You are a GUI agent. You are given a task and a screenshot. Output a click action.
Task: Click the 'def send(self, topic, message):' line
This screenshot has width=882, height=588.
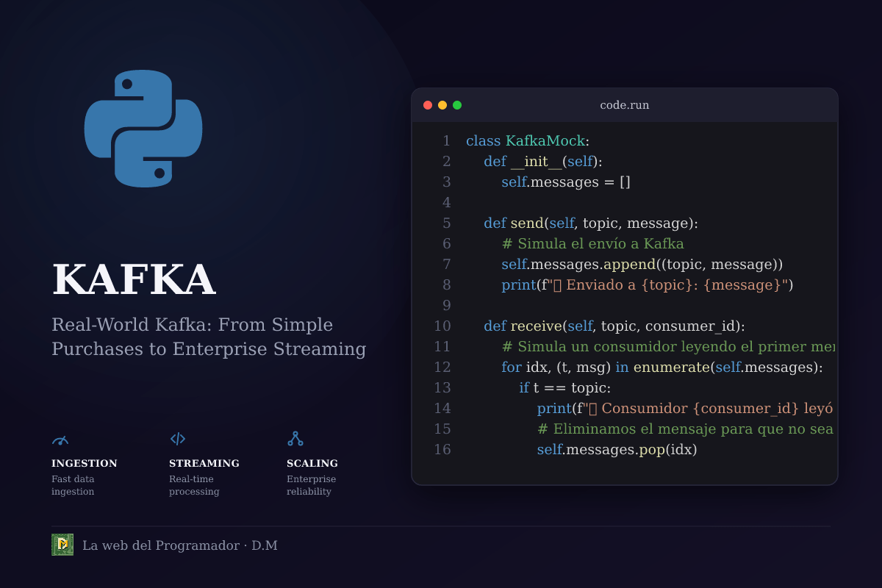click(591, 223)
